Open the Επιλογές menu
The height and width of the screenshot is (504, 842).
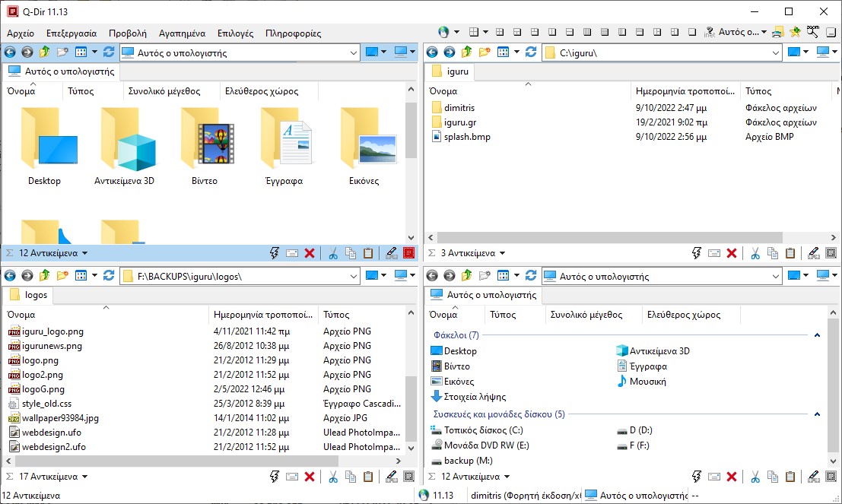coord(235,33)
